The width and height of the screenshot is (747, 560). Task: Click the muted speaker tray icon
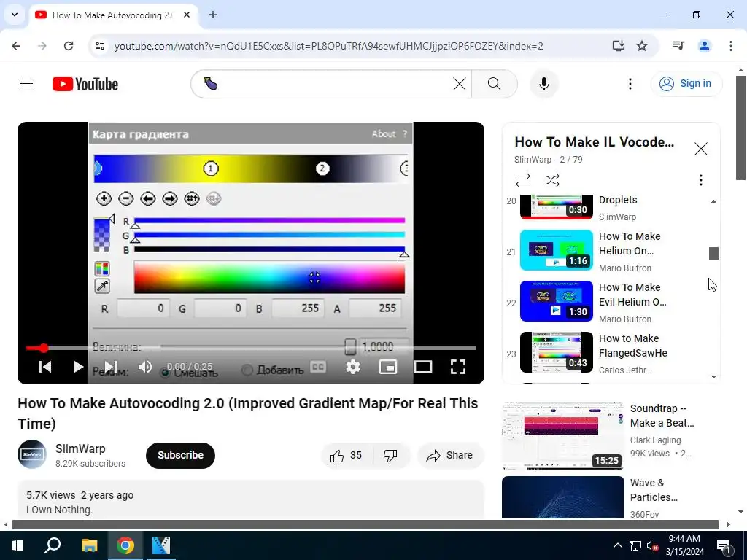click(652, 545)
